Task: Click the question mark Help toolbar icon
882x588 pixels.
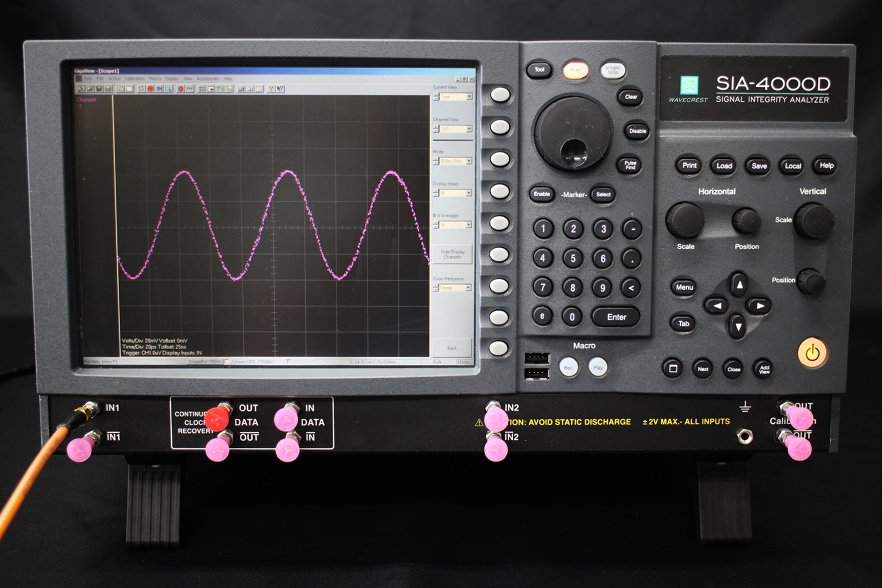Action: click(x=271, y=89)
